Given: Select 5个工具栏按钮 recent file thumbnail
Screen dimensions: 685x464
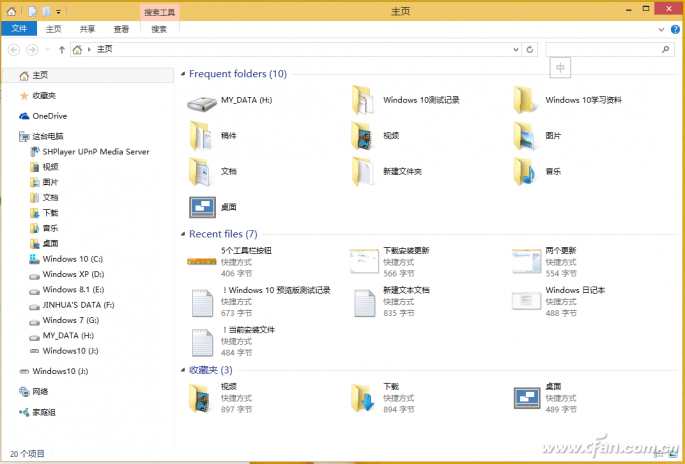Looking at the screenshot, I should coord(202,262).
